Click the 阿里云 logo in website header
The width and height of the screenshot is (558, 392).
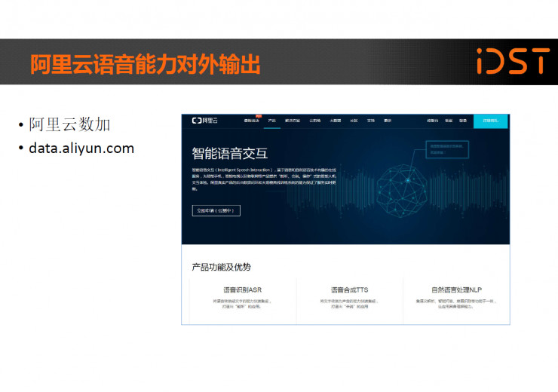(204, 121)
